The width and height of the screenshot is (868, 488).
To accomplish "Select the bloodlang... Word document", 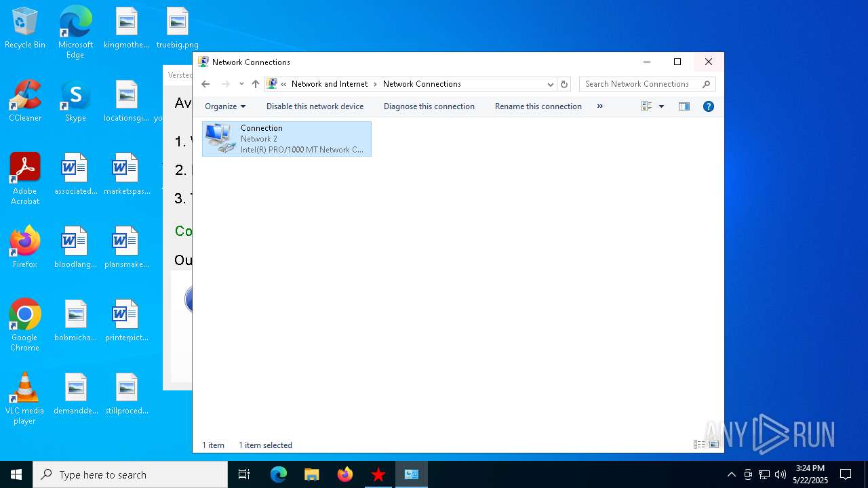I will [x=75, y=247].
